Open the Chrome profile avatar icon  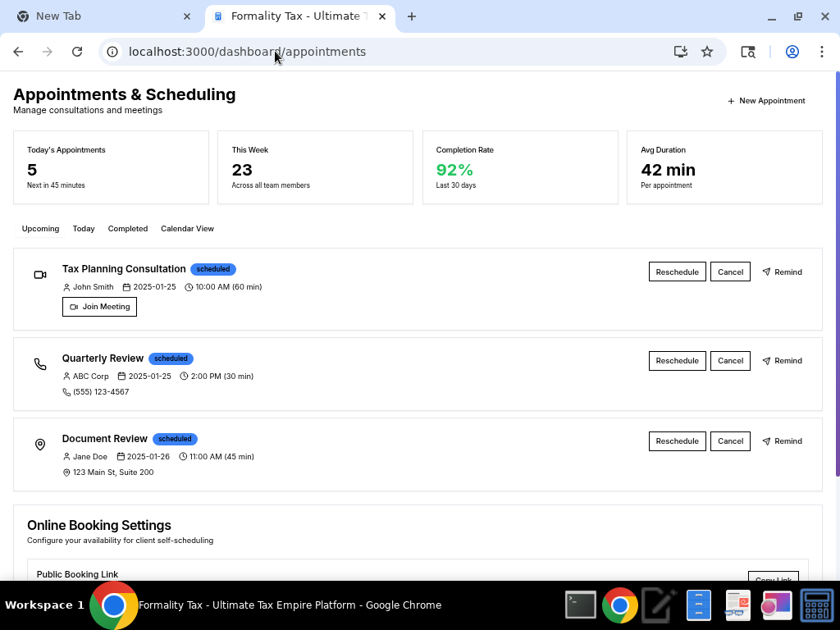[x=792, y=52]
